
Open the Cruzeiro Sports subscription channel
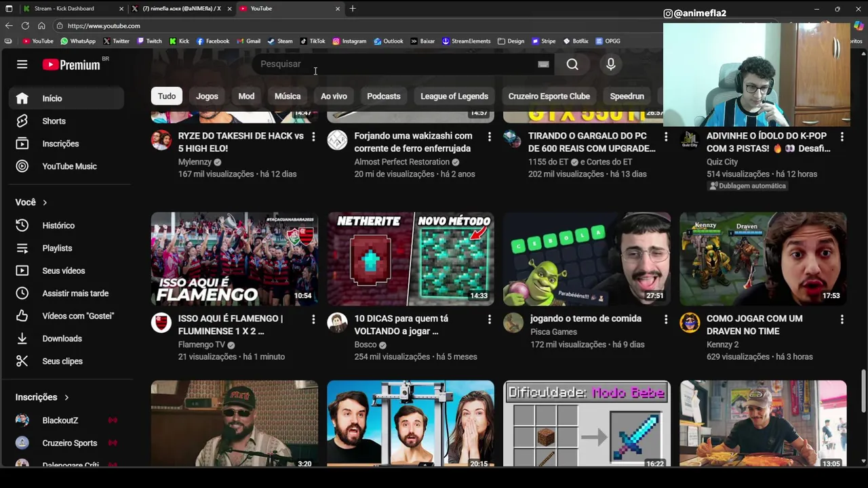click(x=66, y=443)
